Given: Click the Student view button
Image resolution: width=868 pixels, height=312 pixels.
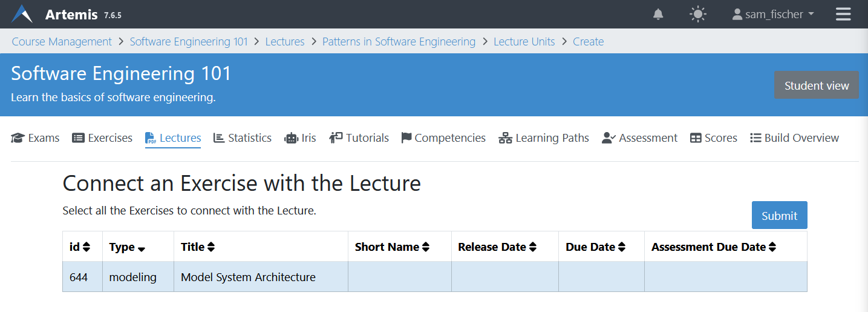Looking at the screenshot, I should pos(816,85).
